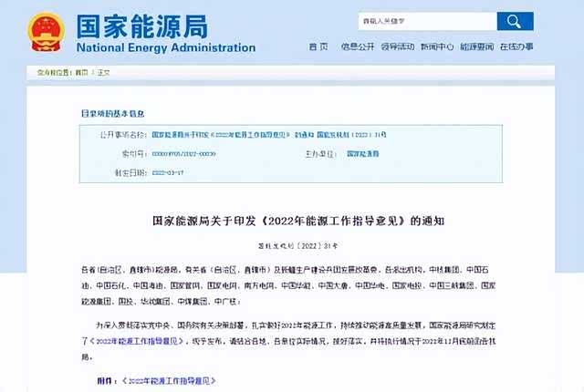Viewport: 584px width, 392px height.
Task: Click the article headline about 2022年能源工作指导意见
Action: [x=292, y=222]
